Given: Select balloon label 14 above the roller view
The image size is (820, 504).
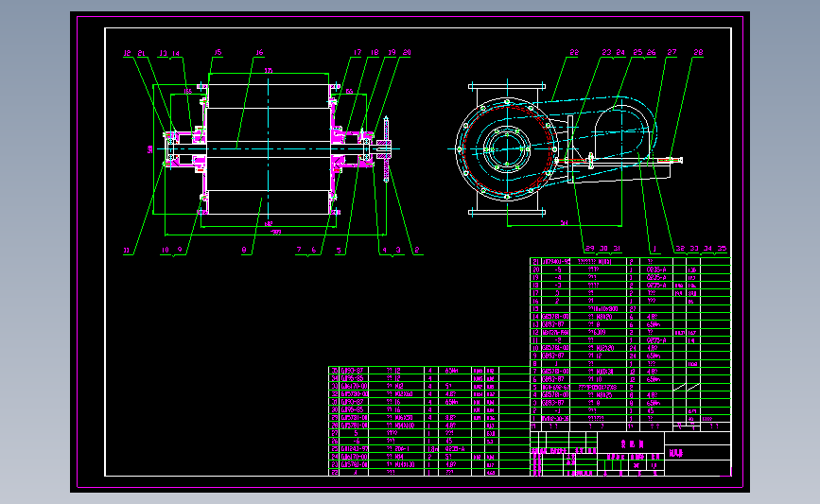Looking at the screenshot, I should click(176, 53).
